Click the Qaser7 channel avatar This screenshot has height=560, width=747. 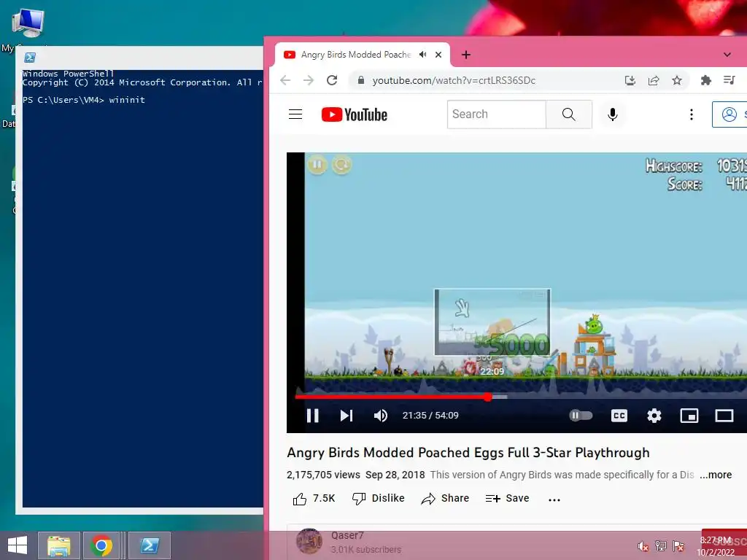point(309,542)
